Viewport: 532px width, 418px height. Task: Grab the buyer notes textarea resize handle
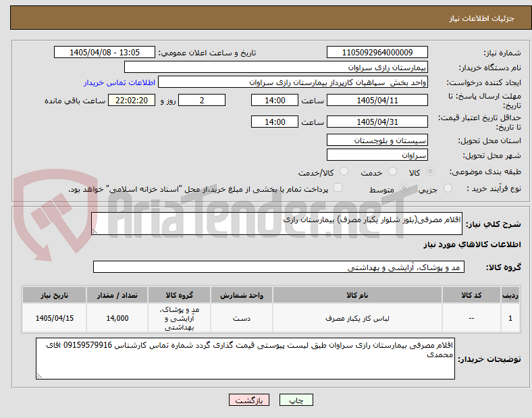click(39, 375)
